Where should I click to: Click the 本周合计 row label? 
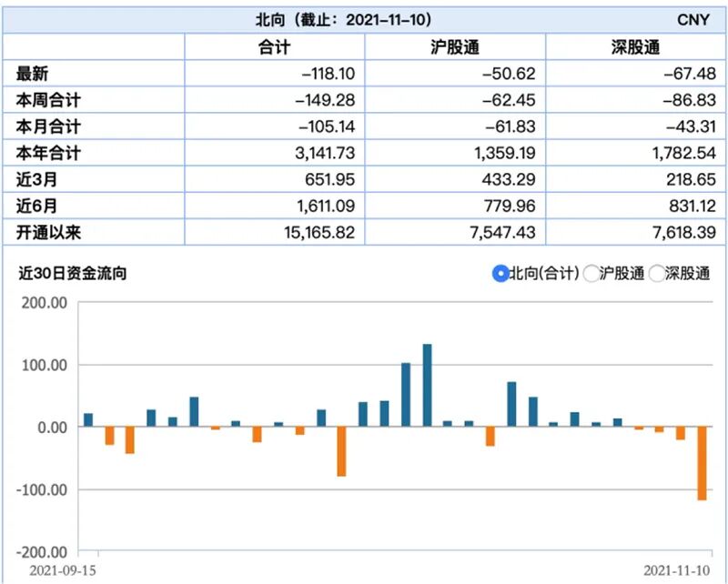pyautogui.click(x=48, y=100)
